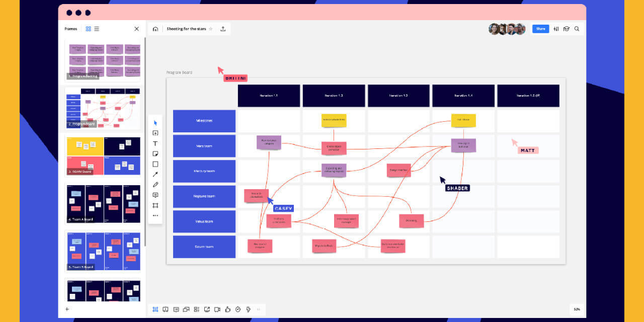644x322 pixels.
Task: Toggle the frames panel icon in bottom bar
Action: pos(155,309)
